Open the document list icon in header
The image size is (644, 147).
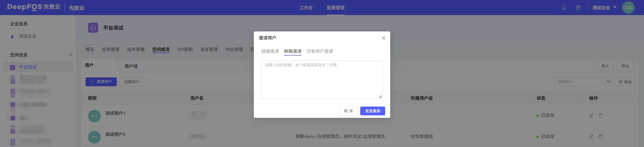578,8
